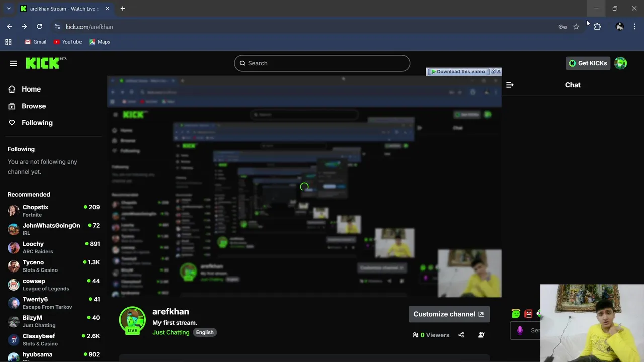Click the address bar URL

90,27
